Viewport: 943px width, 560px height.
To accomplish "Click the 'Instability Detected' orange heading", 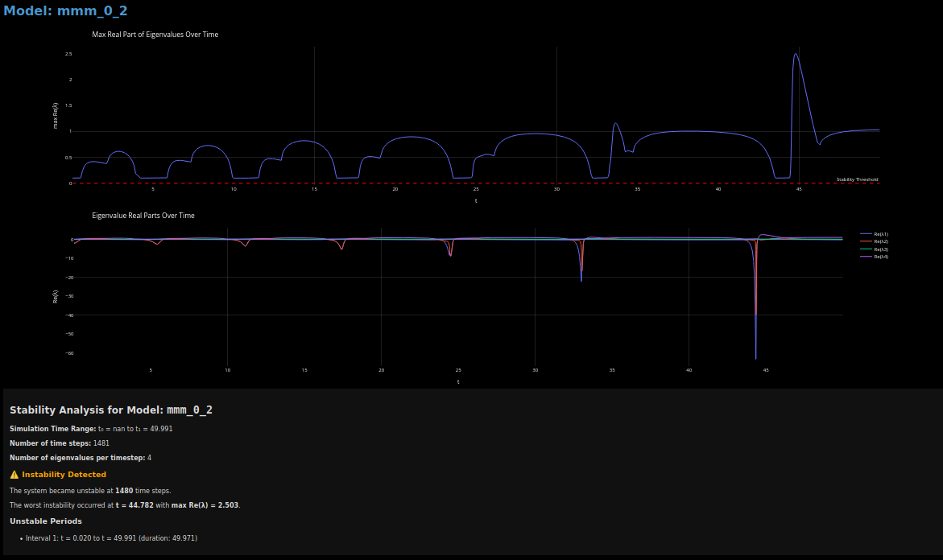I will pyautogui.click(x=64, y=475).
